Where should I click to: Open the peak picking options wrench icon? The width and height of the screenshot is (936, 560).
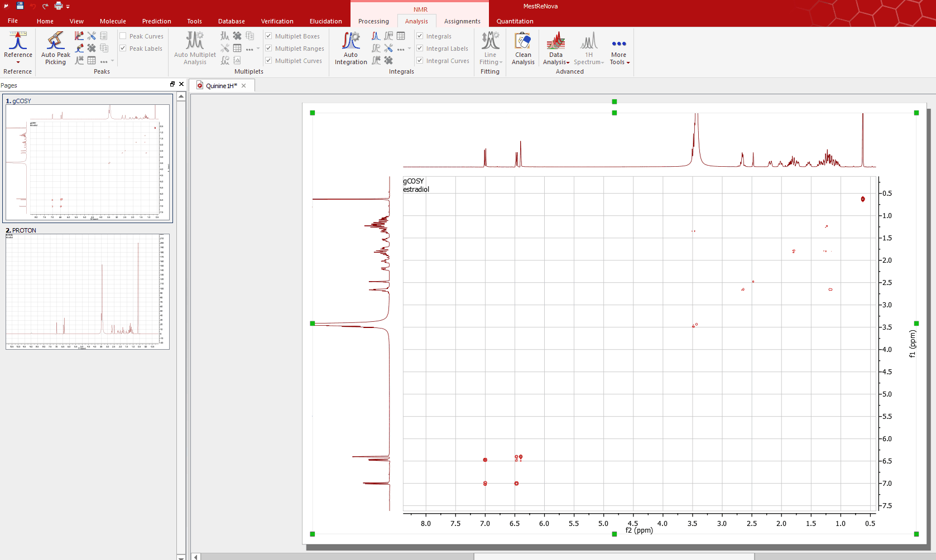(92, 36)
